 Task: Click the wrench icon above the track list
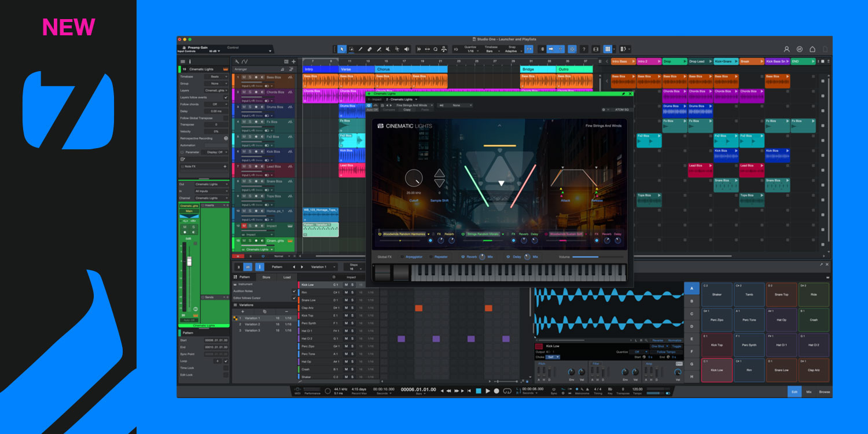pos(237,61)
